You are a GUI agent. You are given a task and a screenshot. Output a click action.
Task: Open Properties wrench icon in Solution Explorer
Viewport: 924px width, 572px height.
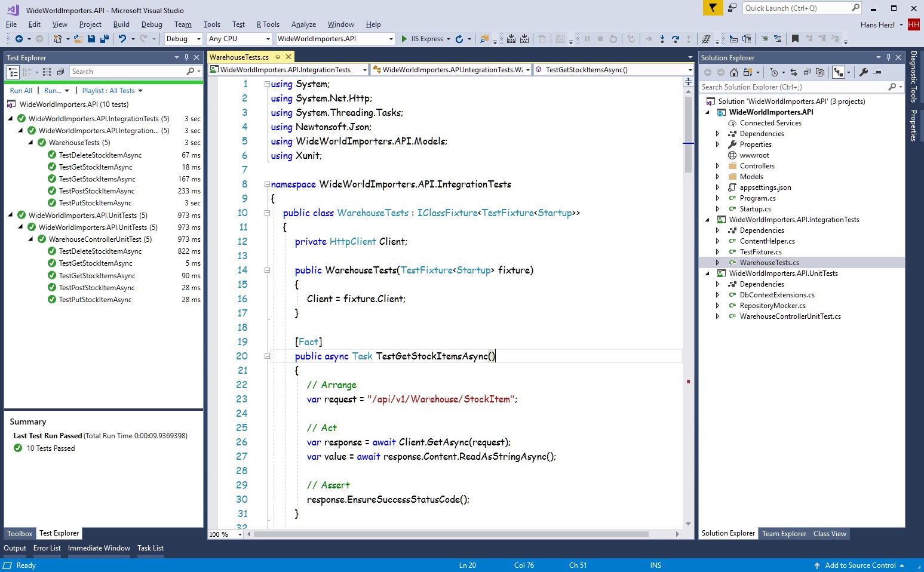(864, 72)
